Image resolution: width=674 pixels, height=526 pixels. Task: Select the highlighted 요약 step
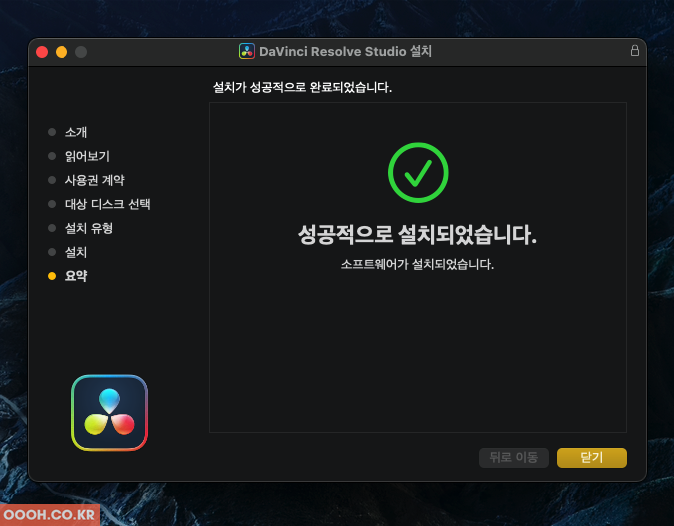pyautogui.click(x=76, y=276)
